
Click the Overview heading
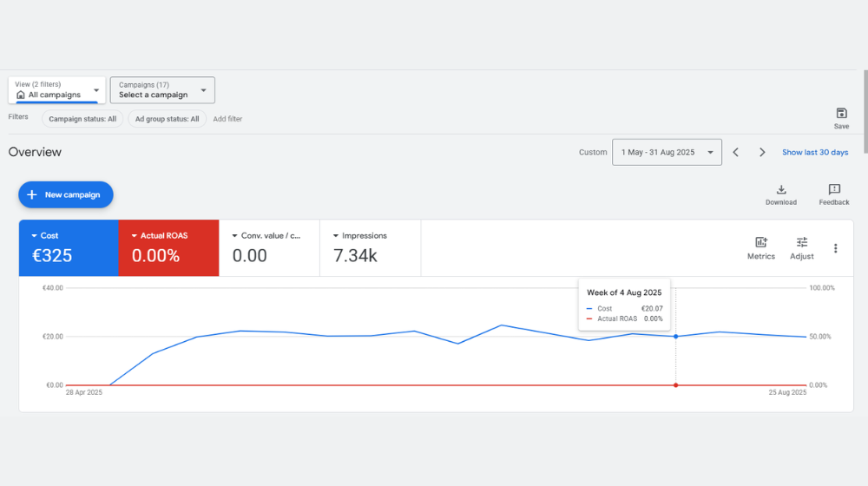pos(35,152)
